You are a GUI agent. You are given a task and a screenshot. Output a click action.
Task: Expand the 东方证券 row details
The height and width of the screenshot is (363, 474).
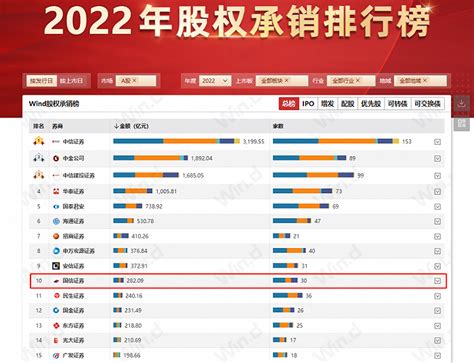click(437, 326)
